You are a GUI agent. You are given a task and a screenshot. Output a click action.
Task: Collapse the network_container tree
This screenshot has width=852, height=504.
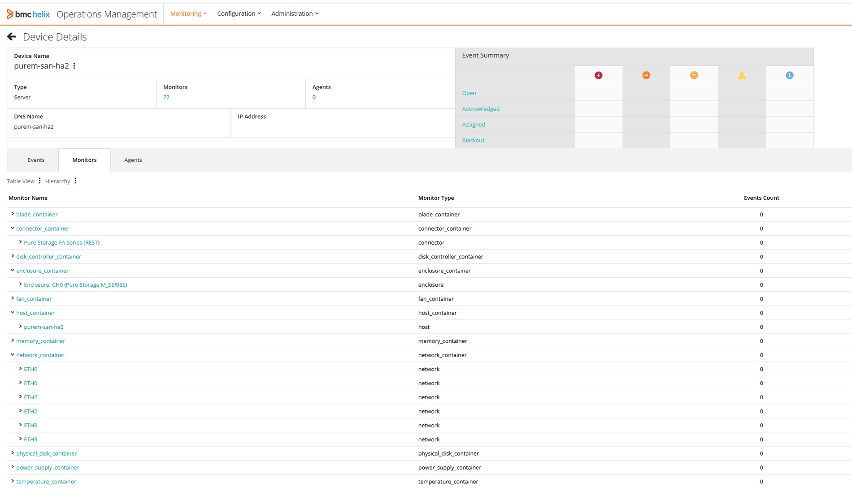tap(12, 354)
